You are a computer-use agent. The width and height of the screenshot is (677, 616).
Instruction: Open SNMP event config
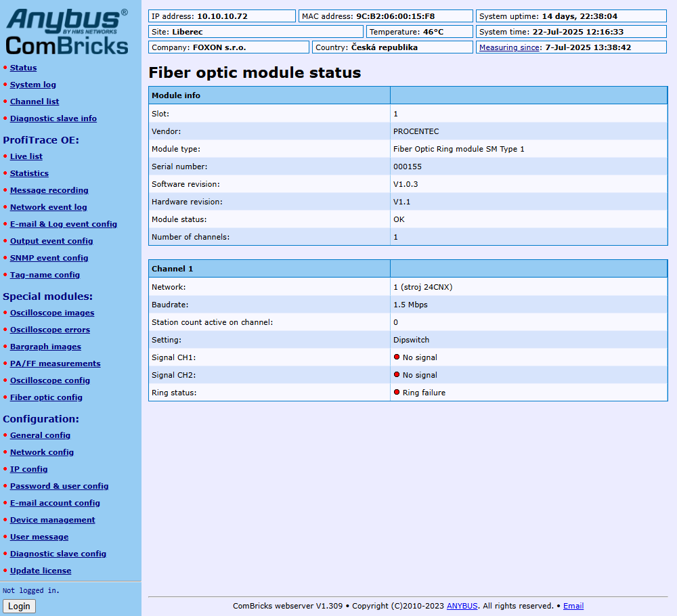point(49,258)
